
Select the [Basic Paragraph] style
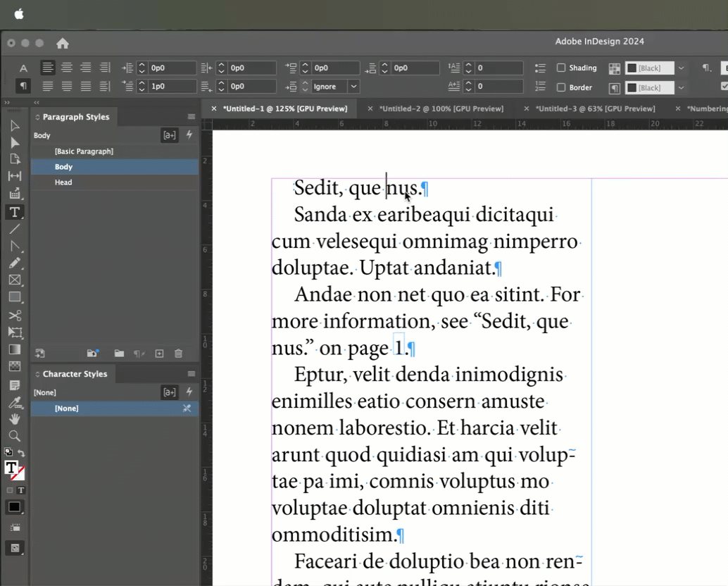[x=115, y=151]
